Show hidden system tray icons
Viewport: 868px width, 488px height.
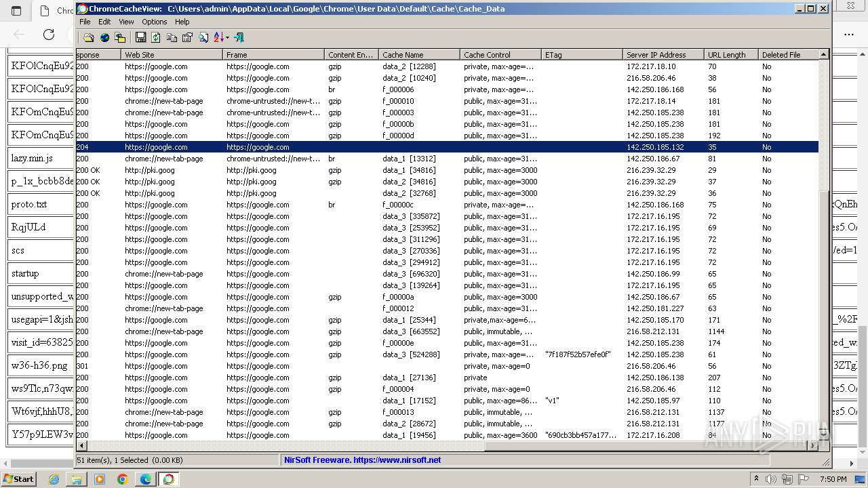pos(757,479)
